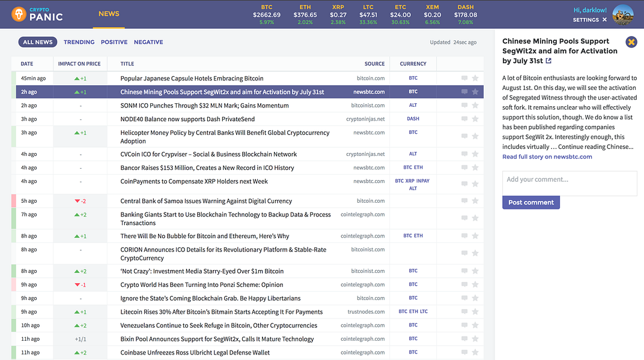Screen dimensions: 644x360
Task: Select the ALL NEWS filter
Action: [38, 42]
